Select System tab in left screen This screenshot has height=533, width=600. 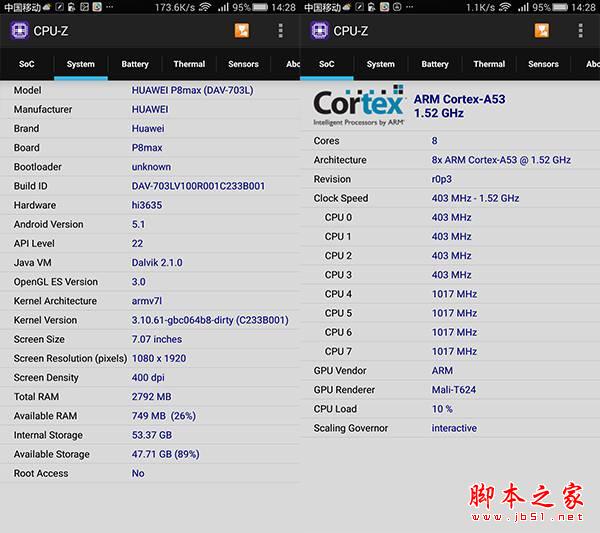pyautogui.click(x=81, y=64)
